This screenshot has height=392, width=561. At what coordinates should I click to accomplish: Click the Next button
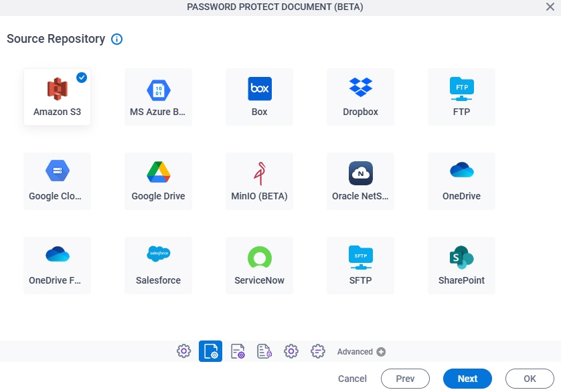point(467,379)
